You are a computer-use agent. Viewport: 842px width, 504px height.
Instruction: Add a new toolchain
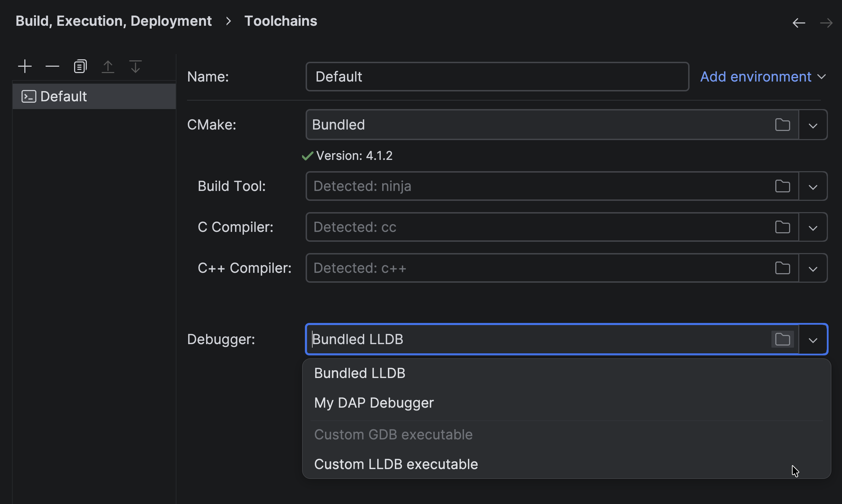25,66
